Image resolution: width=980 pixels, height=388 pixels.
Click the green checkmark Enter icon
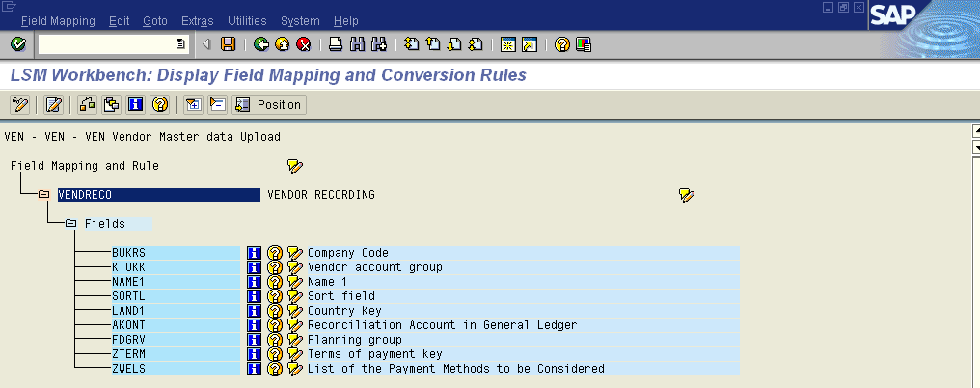tap(17, 44)
